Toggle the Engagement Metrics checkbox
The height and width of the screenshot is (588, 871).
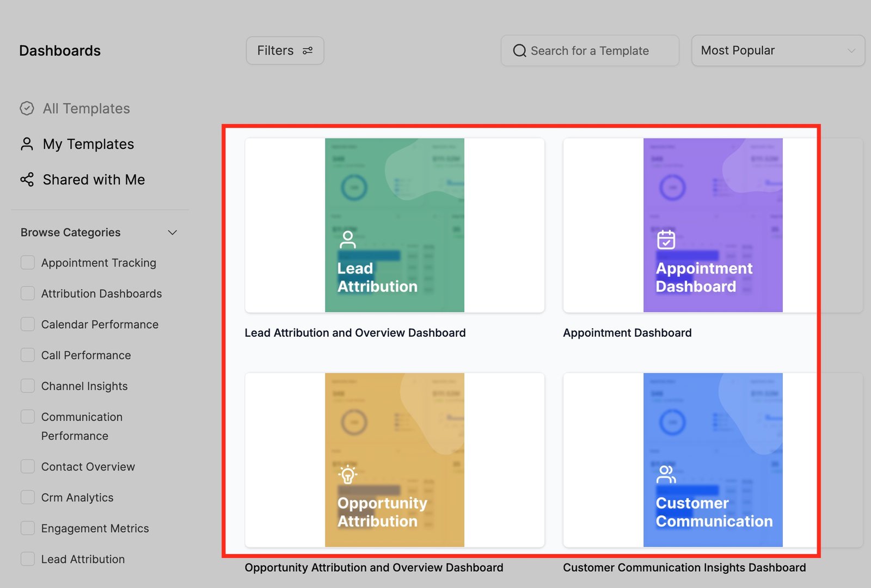(28, 528)
